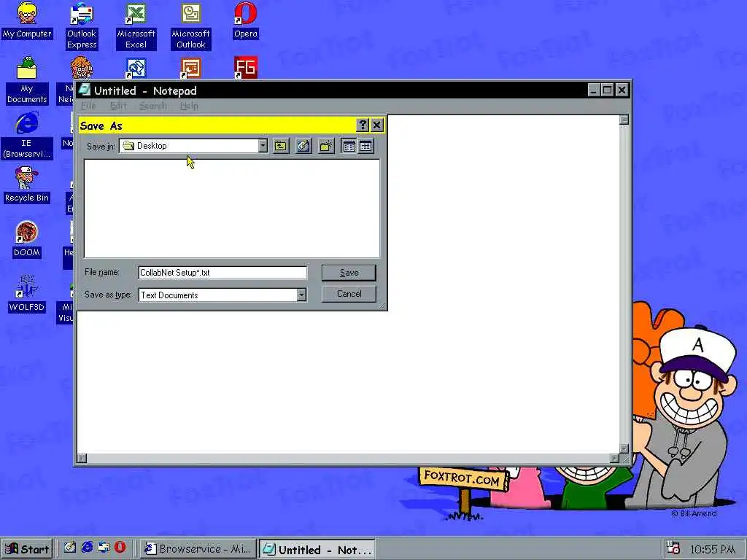Open Notepad's Edit menu

point(118,106)
